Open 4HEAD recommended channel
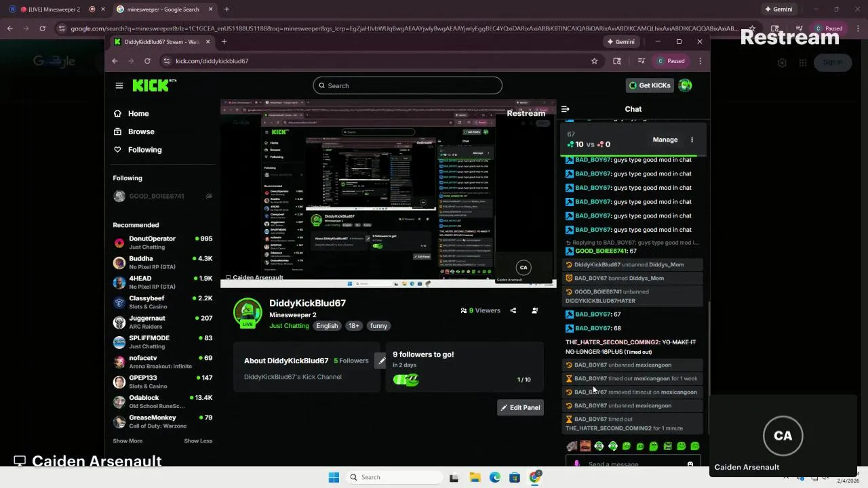 (163, 282)
